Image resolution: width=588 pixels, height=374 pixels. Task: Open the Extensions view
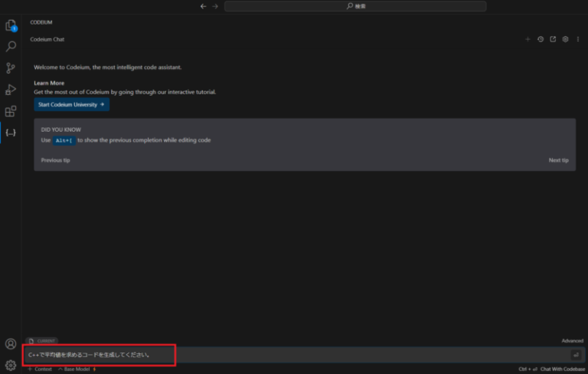11,111
